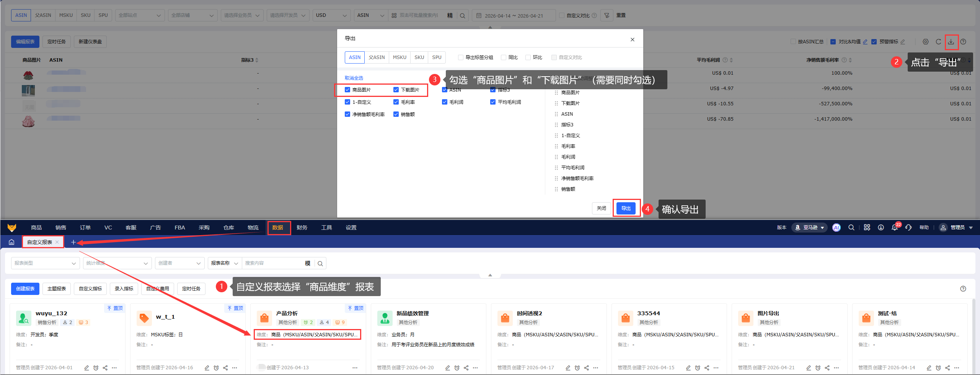Open the 请选择开发员 dropdown
Viewport: 980px width, 375px height.
point(288,15)
